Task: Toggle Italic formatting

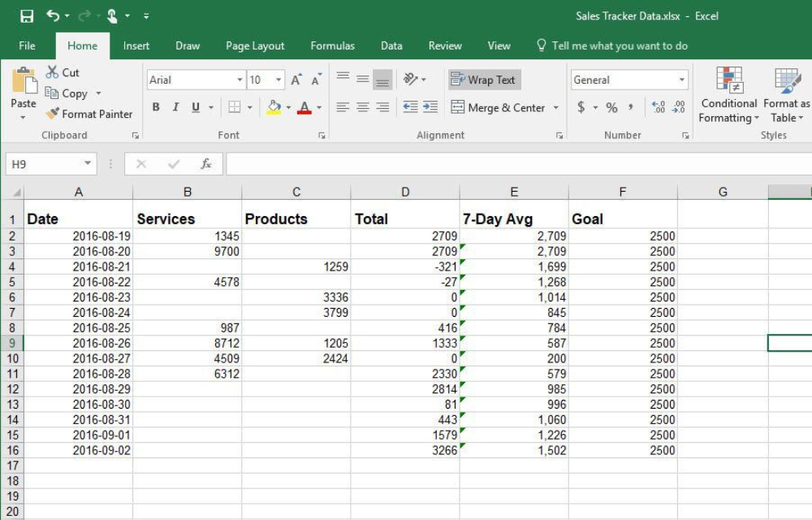Action: pos(175,107)
